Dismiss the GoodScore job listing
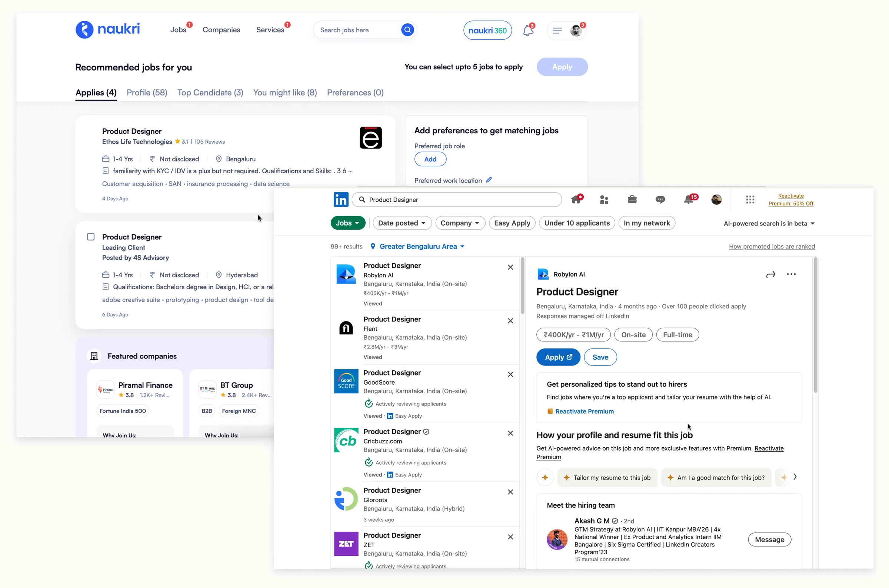The width and height of the screenshot is (889, 588). point(510,374)
